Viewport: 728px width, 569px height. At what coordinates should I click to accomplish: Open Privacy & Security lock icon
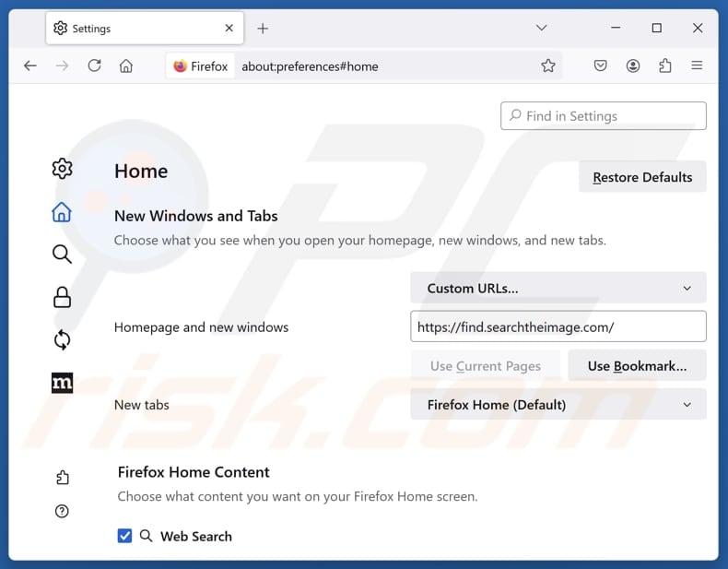(62, 297)
